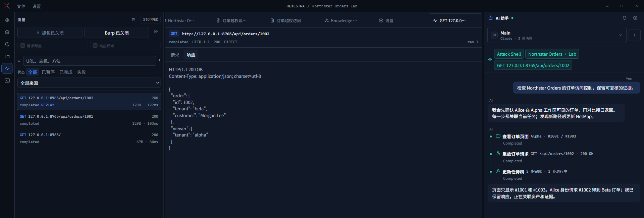Open the 文件 menu
The width and height of the screenshot is (644, 218).
(x=21, y=6)
